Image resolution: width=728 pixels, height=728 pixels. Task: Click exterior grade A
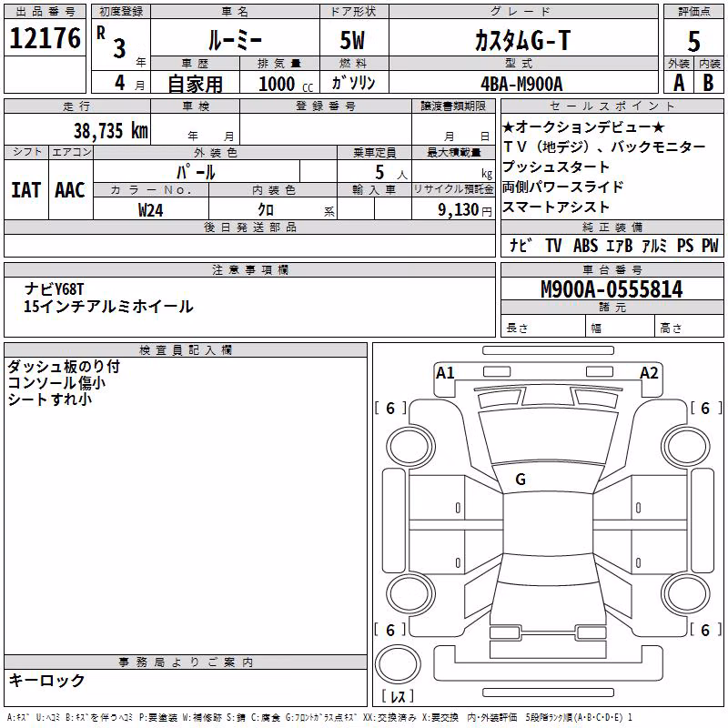tap(679, 83)
